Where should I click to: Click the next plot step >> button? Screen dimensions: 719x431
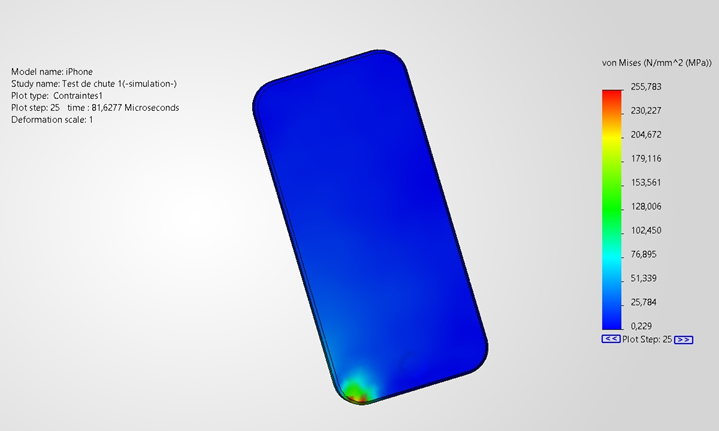click(x=684, y=340)
